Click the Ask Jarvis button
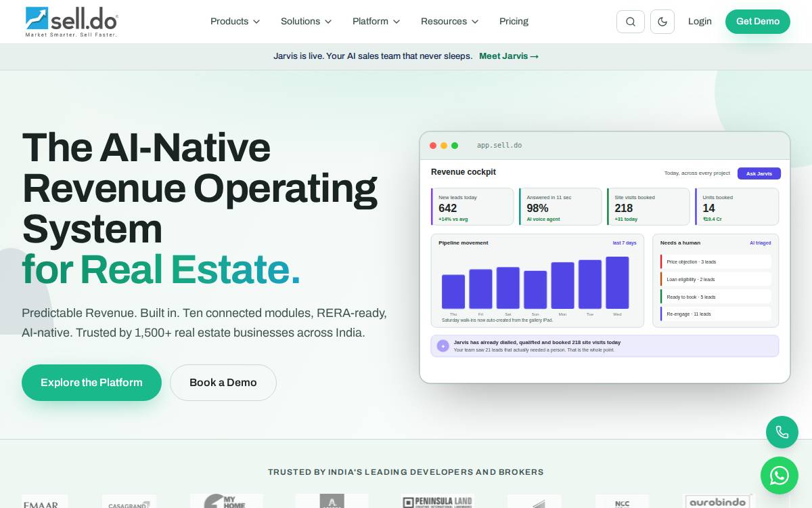This screenshot has height=508, width=812. pos(759,173)
